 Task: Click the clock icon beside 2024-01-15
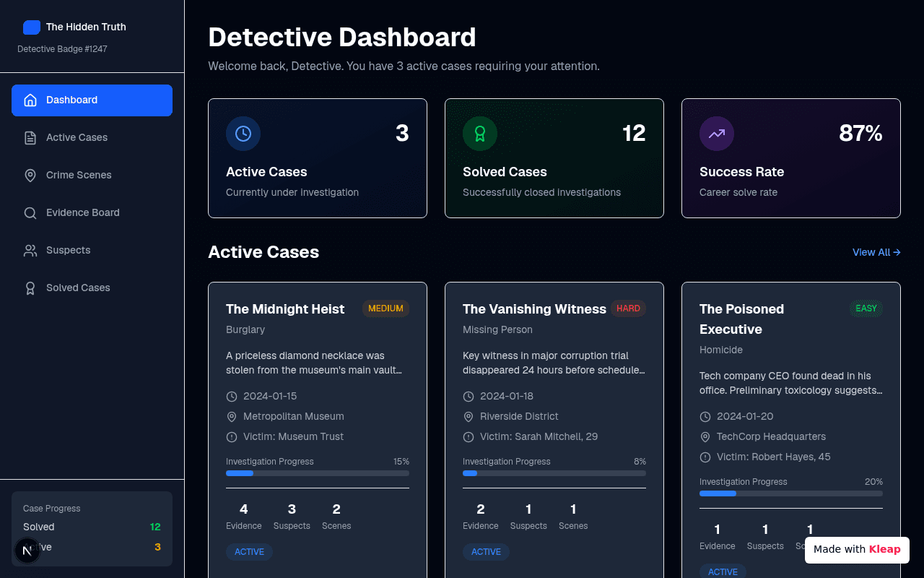232,397
